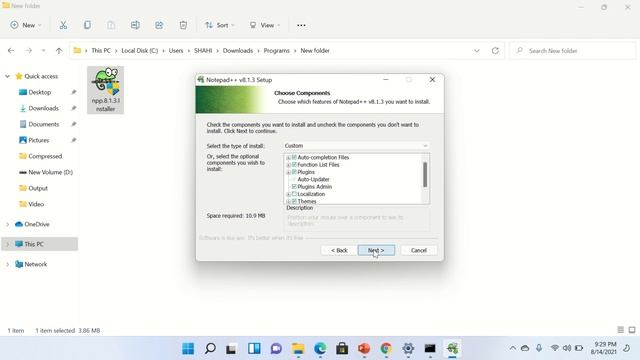
Task: Uncheck Auto-completion Files component
Action: click(x=294, y=157)
